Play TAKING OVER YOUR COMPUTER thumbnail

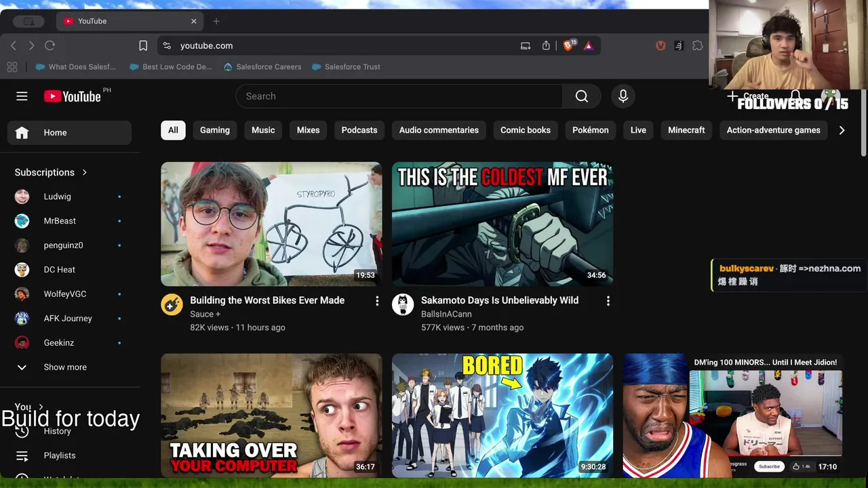(x=271, y=415)
